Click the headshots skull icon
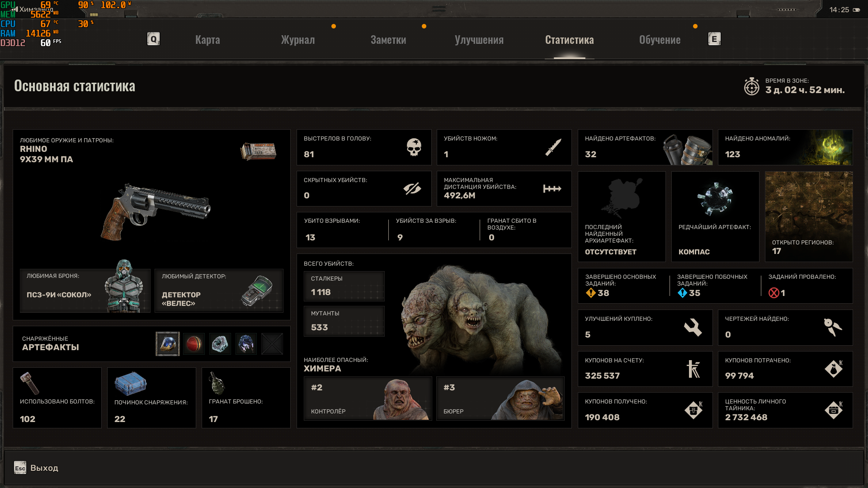This screenshot has height=488, width=868. click(414, 147)
